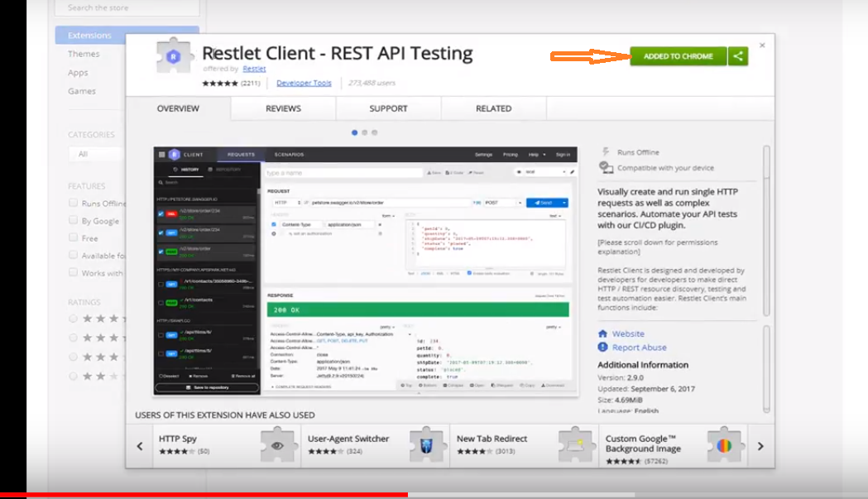Click the Runs Offline lightning icon
The image size is (868, 499).
606,151
